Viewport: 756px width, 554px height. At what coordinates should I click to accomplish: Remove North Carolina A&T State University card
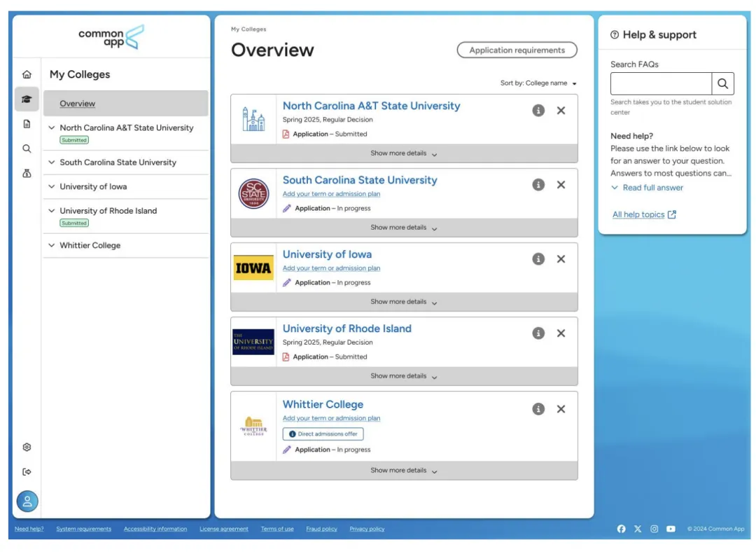tap(561, 111)
